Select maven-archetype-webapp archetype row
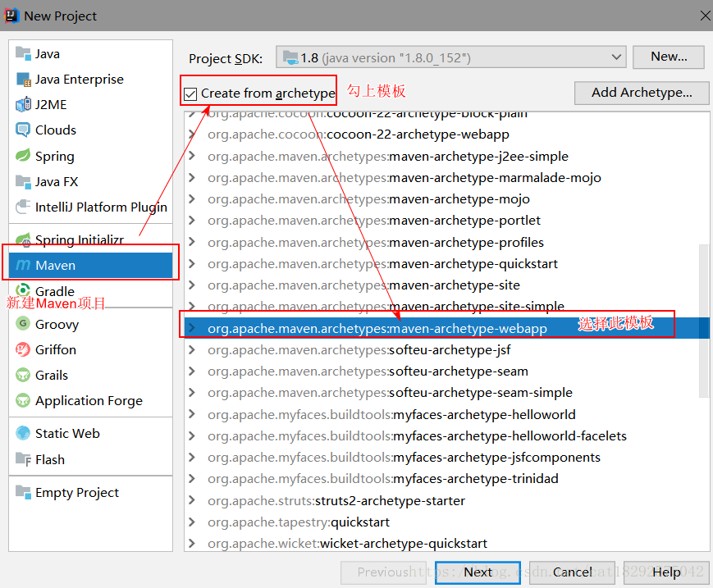 [x=446, y=328]
